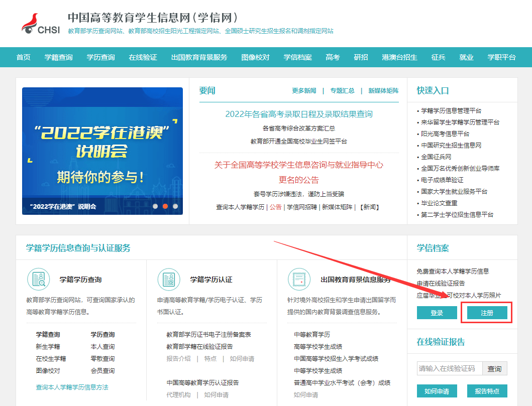Image resolution: width=532 pixels, height=406 pixels.
Task: Open 各省高考综合改革方案汇总 news link
Action: (299, 128)
